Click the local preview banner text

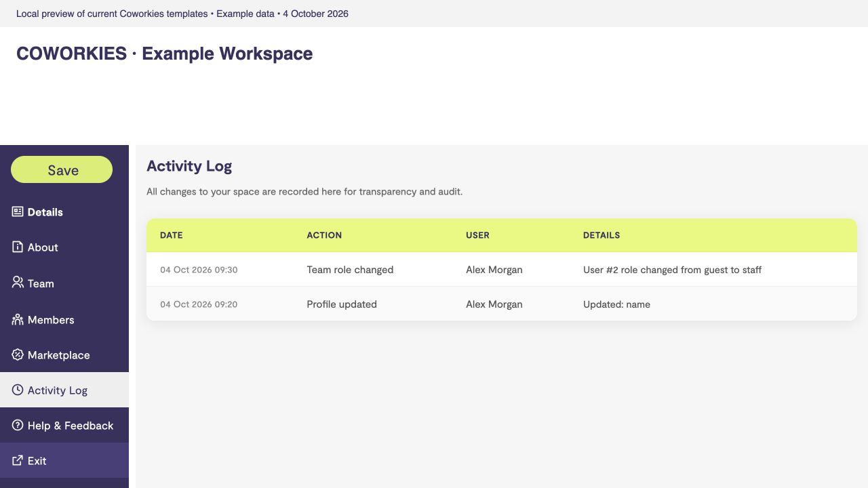[x=182, y=14]
